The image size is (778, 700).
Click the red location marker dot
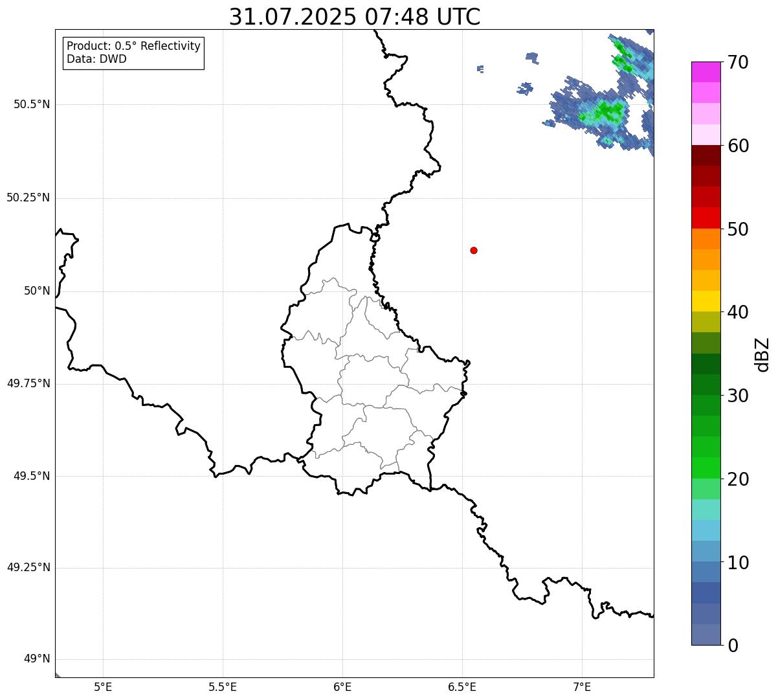(x=474, y=250)
